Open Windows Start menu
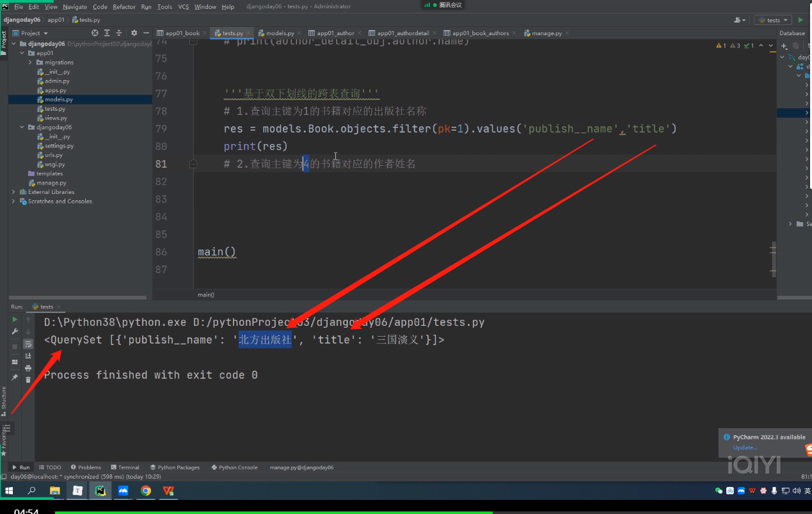 pos(10,491)
